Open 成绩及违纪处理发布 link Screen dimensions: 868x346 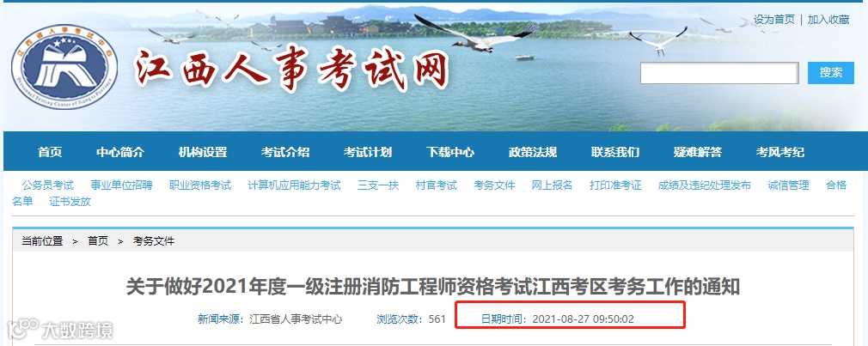(704, 185)
